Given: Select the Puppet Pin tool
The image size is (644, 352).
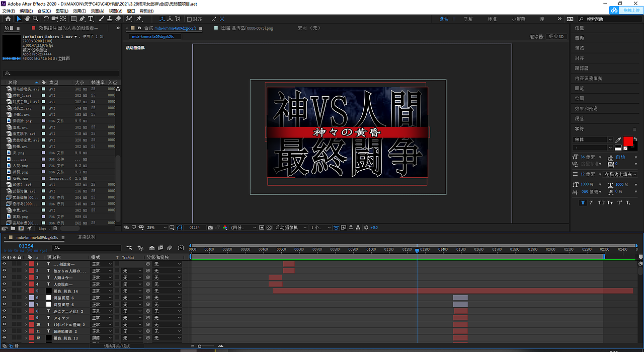Looking at the screenshot, I should click(x=139, y=19).
